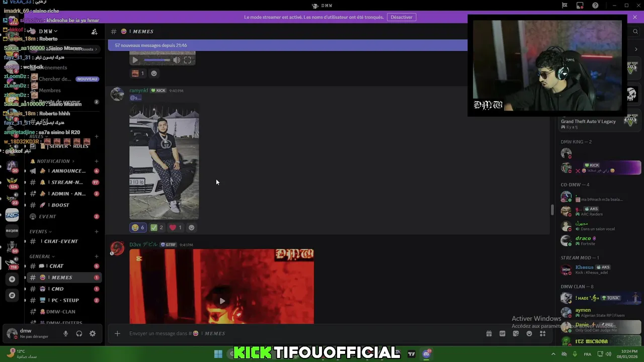Dismiss the purple streamer mode banner

[635, 17]
